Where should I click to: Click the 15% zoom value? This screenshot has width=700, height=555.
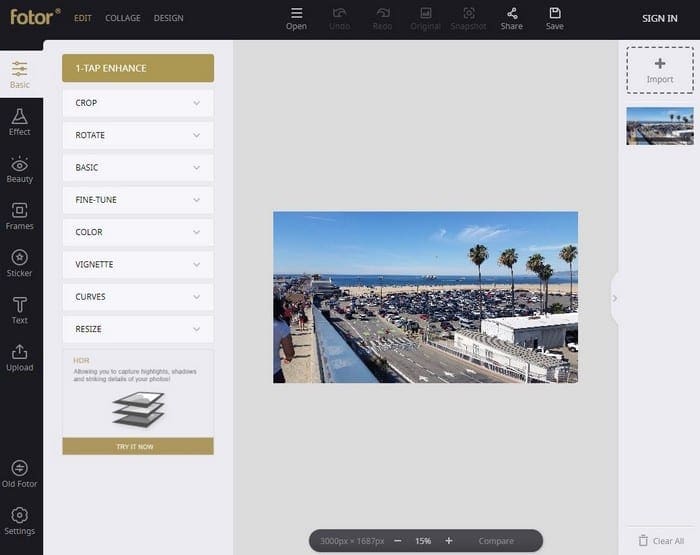click(423, 541)
